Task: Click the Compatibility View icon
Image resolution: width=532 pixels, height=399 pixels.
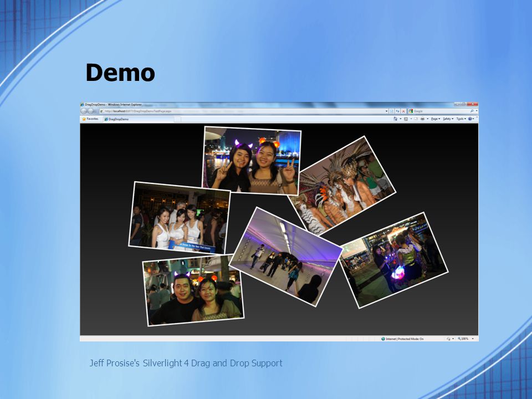Action: [392, 111]
